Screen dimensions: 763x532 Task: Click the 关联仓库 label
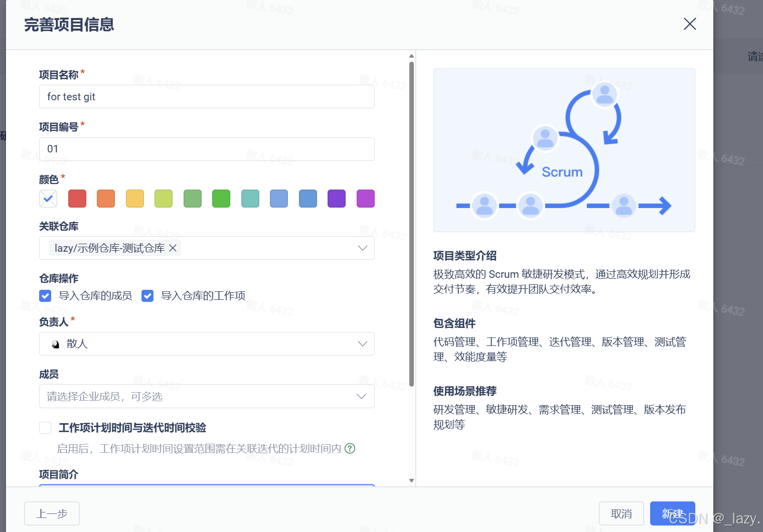pos(59,226)
